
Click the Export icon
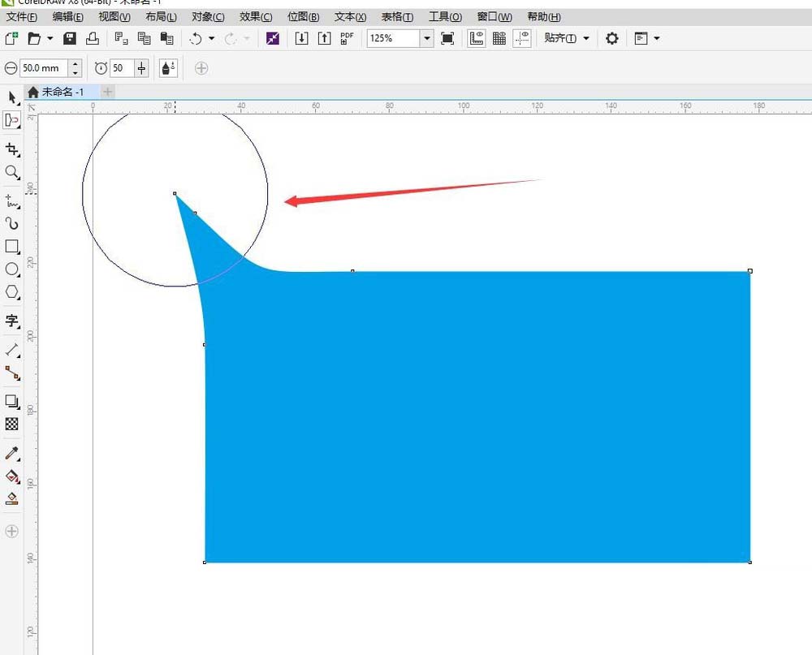click(x=324, y=38)
